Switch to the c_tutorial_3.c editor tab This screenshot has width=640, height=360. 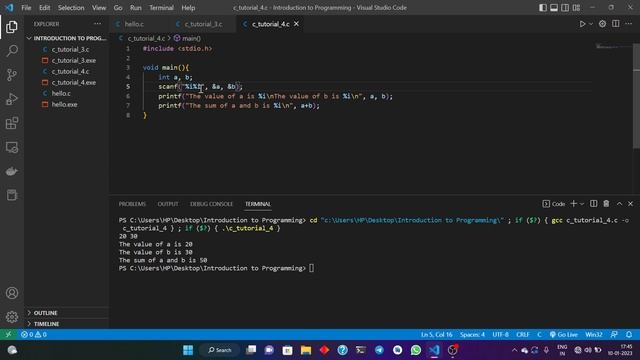pyautogui.click(x=202, y=24)
